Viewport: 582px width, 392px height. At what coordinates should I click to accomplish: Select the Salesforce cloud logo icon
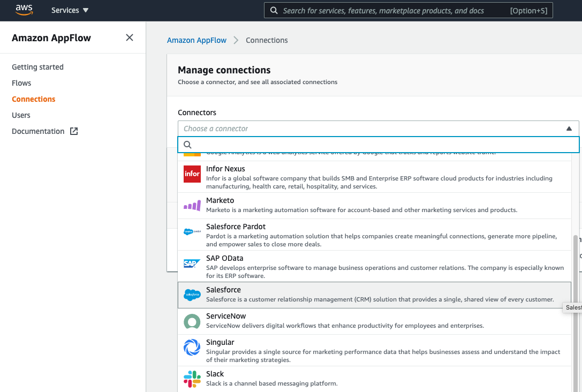point(192,295)
